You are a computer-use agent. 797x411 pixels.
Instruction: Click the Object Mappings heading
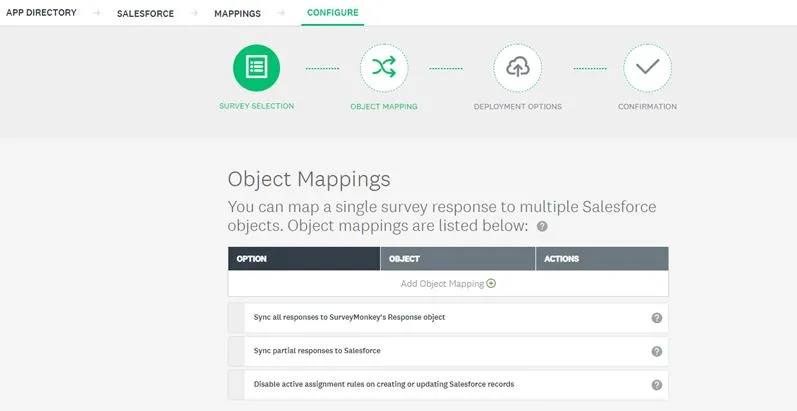coord(309,179)
